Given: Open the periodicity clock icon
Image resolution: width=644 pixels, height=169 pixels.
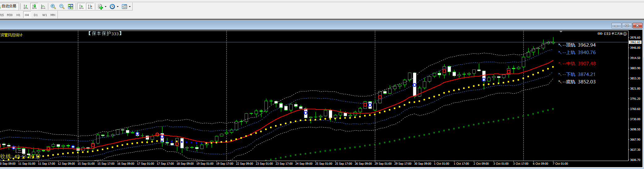Looking at the screenshot, I should [112, 6].
